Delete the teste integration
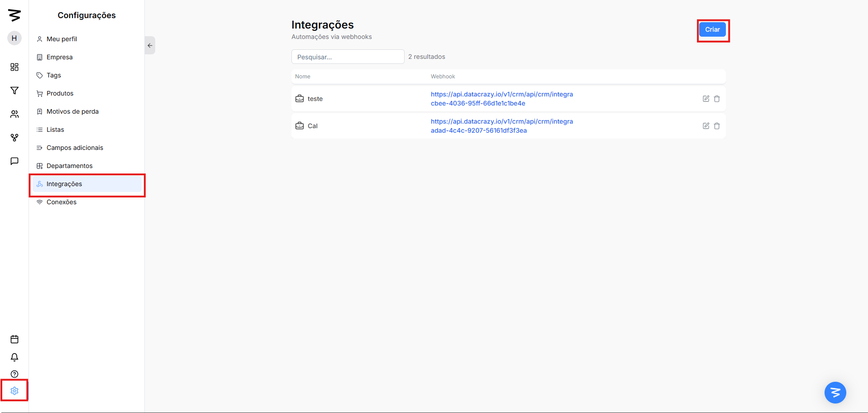The height and width of the screenshot is (413, 868). click(x=717, y=99)
